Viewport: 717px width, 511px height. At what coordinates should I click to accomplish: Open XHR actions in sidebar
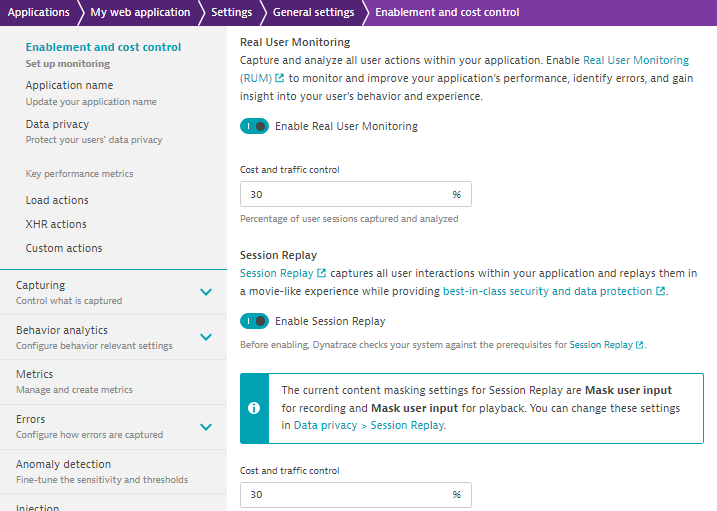coord(56,224)
